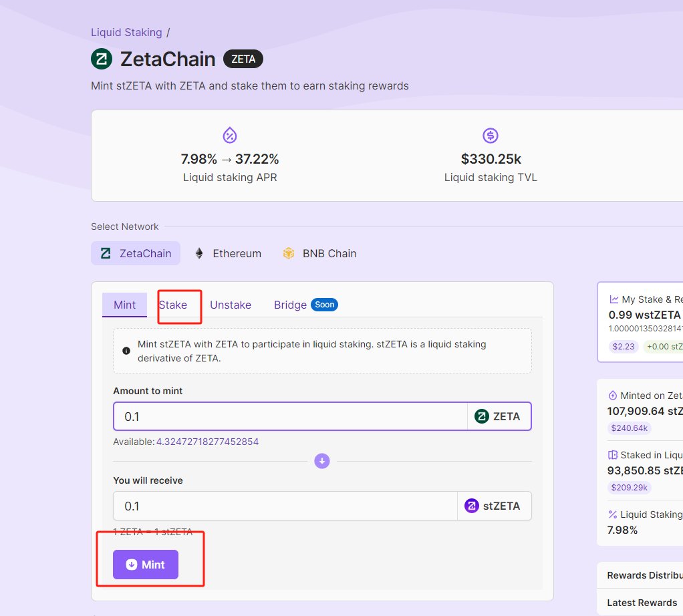This screenshot has width=683, height=616.
Task: Click the ZETA token icon in amount field
Action: 481,416
